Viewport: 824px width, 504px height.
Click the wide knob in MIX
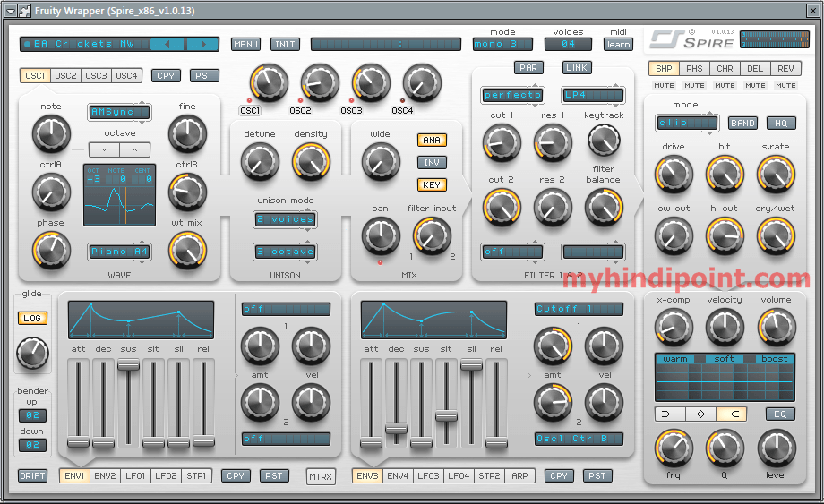point(381,162)
